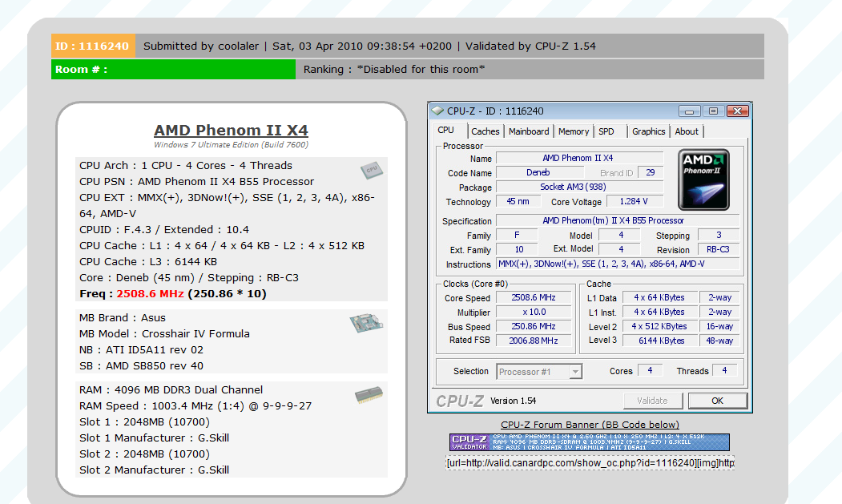Open the About tab

pos(687,131)
